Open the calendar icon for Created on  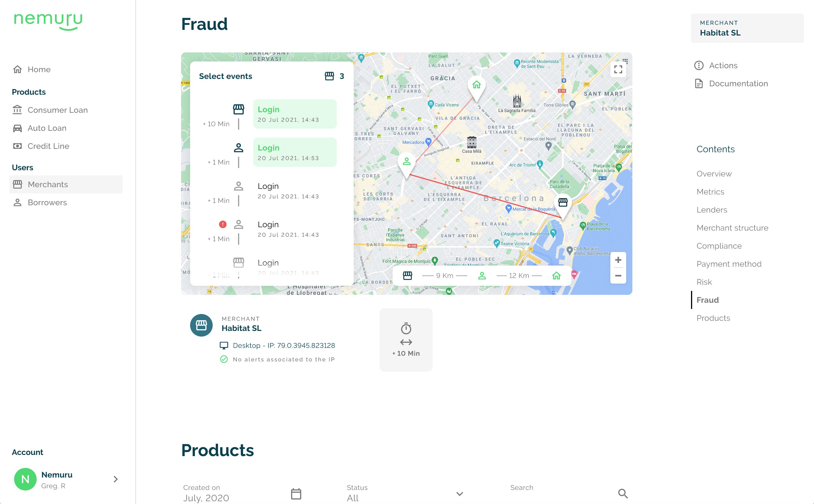click(x=296, y=494)
